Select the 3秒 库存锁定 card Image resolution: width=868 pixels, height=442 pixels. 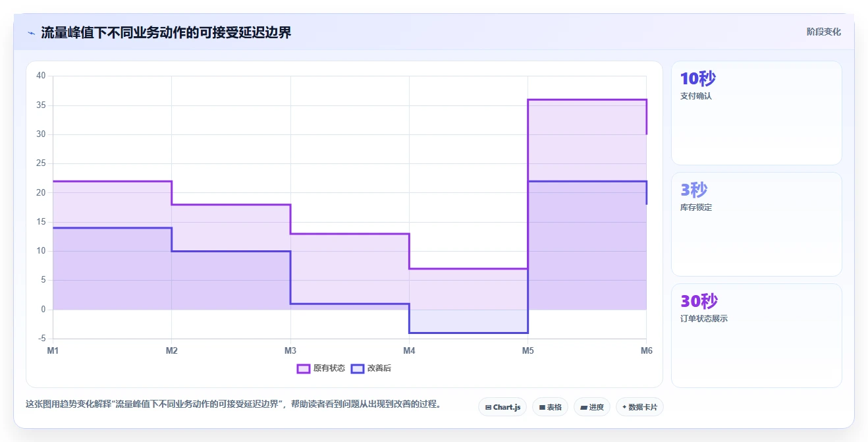pos(756,224)
